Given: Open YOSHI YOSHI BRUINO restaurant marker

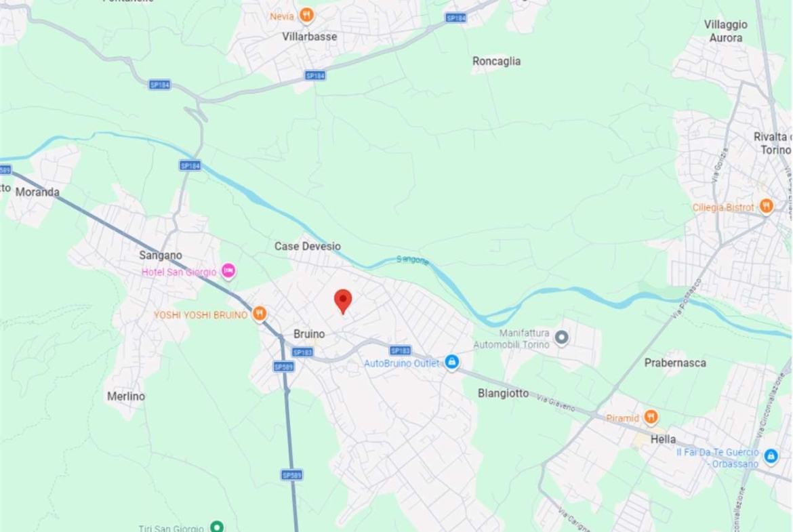Looking at the screenshot, I should click(x=260, y=314).
